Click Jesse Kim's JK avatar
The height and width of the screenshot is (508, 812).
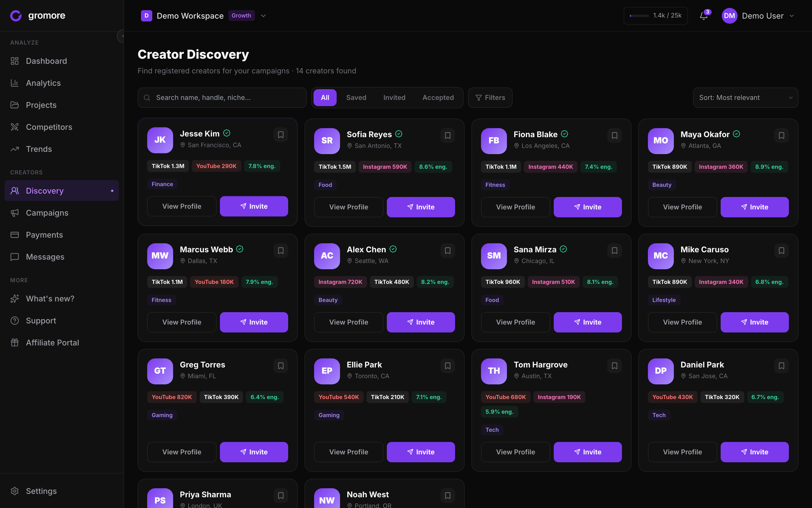coord(160,140)
